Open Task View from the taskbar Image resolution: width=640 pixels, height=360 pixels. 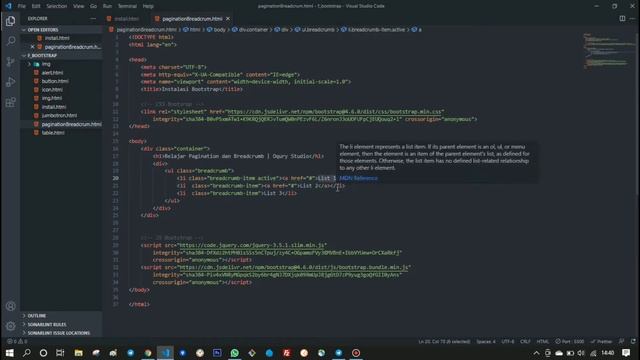[60, 353]
